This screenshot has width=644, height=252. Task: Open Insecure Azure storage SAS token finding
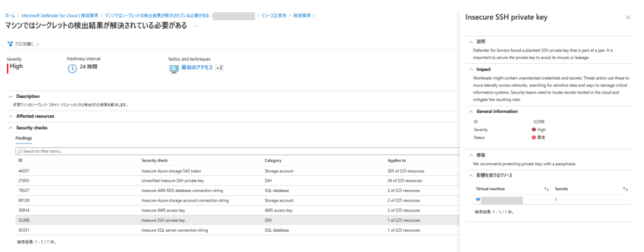pyautogui.click(x=171, y=171)
